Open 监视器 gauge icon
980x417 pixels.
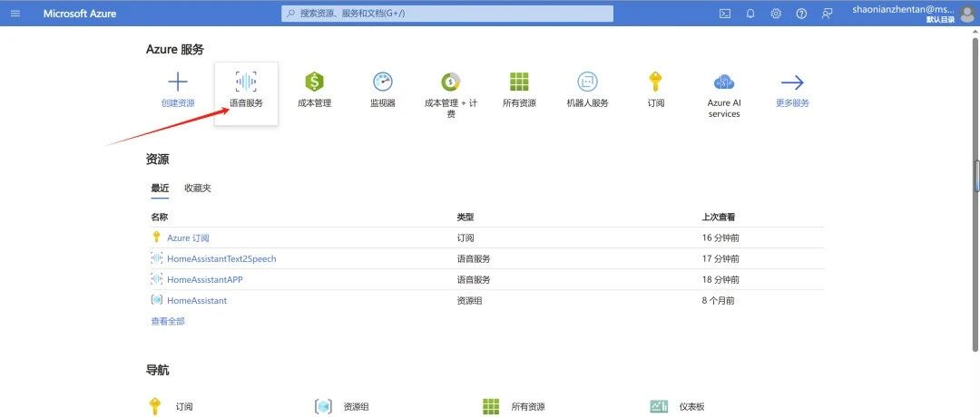pos(383,82)
